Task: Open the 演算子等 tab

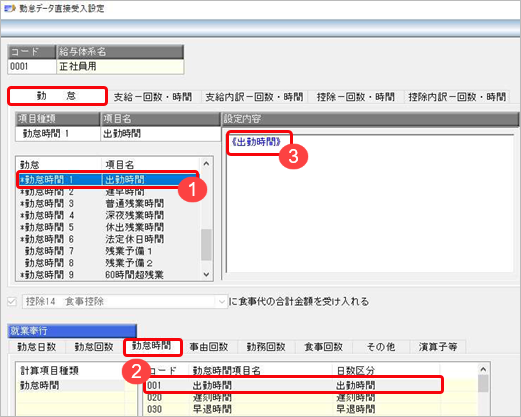Action: coord(438,347)
